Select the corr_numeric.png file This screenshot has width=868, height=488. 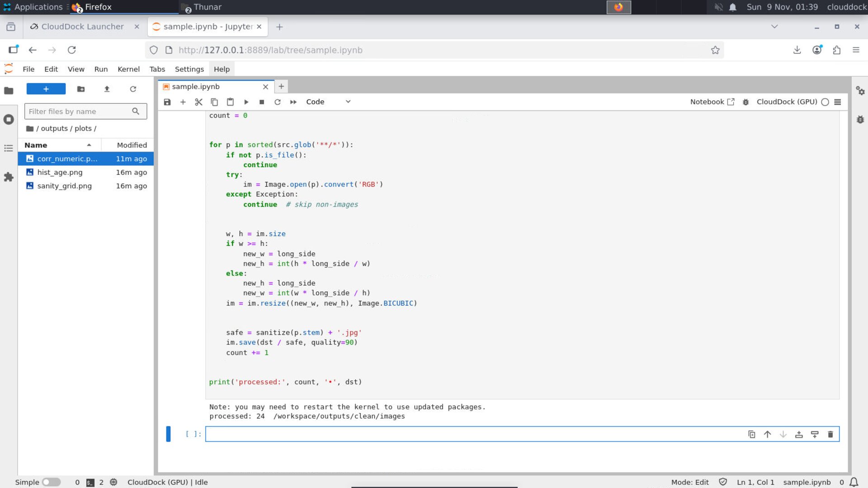tap(67, 159)
